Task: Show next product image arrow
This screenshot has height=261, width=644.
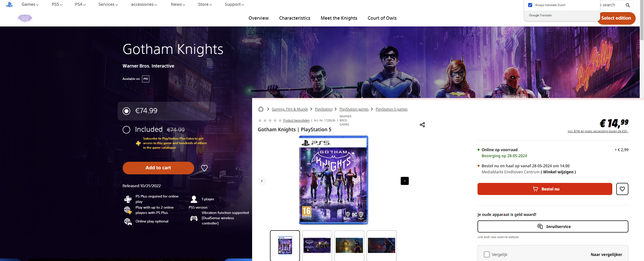Action: [x=404, y=181]
